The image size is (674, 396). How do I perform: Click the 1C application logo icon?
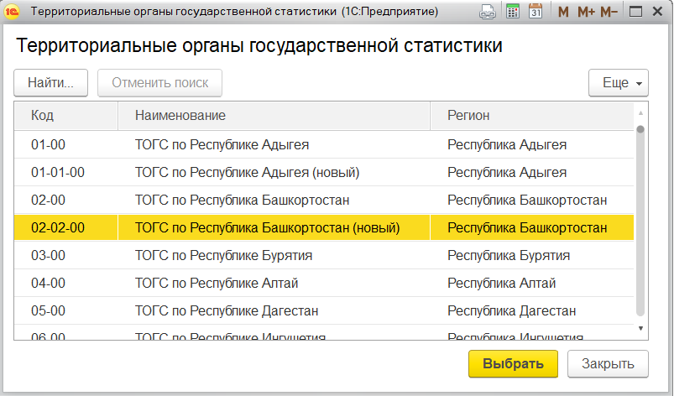click(x=12, y=12)
